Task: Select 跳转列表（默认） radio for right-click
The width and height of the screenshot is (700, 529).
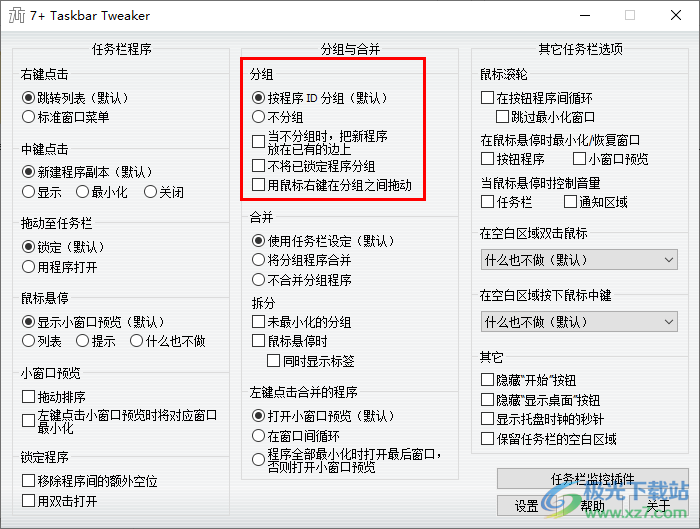Action: pyautogui.click(x=28, y=97)
